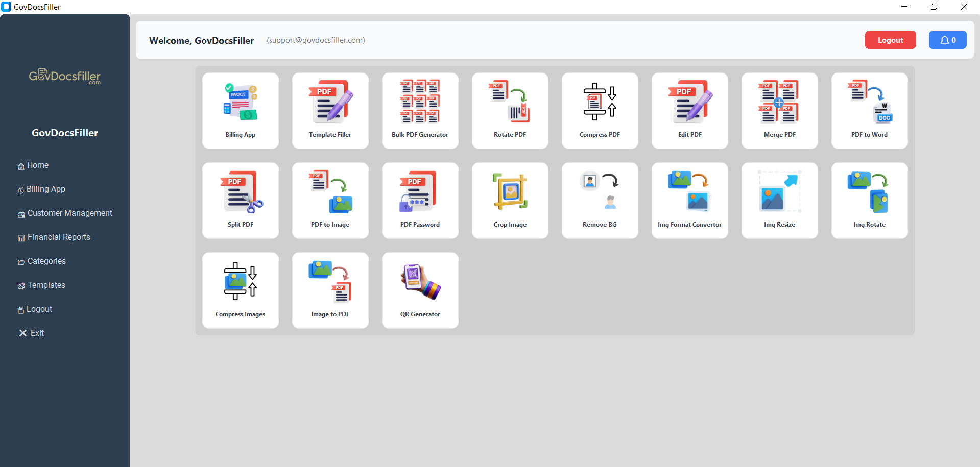Open the Img Format Convertor

coord(689,200)
